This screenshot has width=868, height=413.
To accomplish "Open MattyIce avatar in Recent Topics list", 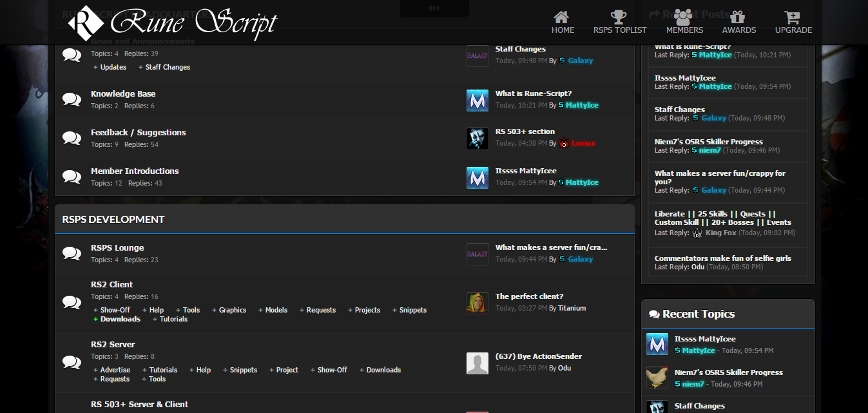I will (657, 344).
